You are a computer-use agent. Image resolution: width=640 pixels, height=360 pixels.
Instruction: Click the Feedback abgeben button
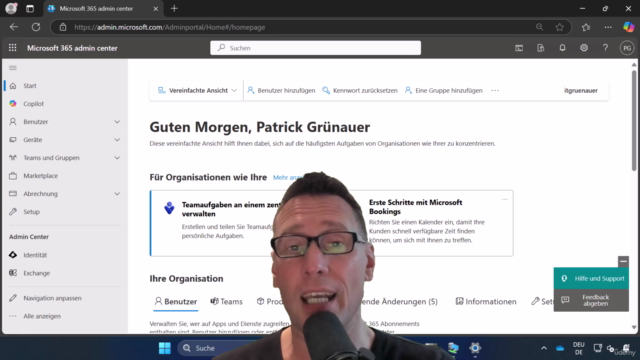[591, 300]
